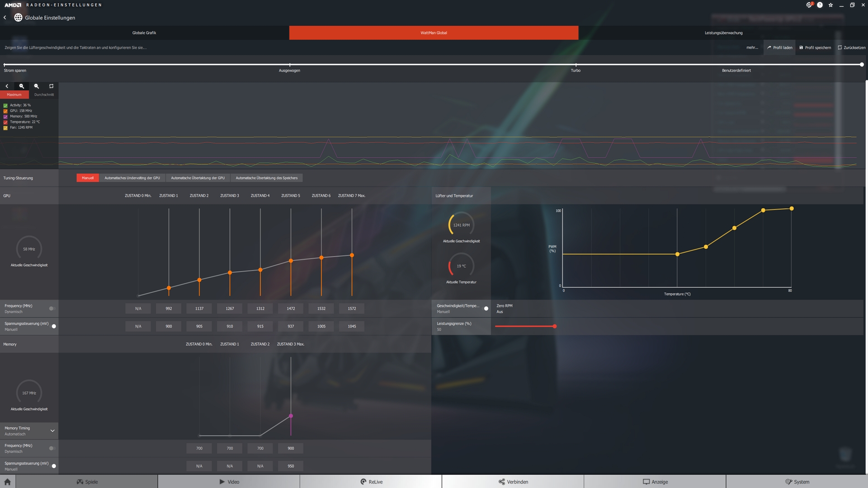The width and height of the screenshot is (868, 488).
Task: Click the highest fan curve point
Action: 792,208
